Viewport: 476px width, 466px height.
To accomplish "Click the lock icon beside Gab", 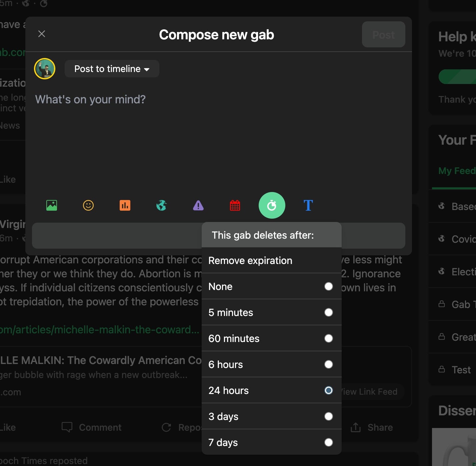I will pyautogui.click(x=442, y=304).
